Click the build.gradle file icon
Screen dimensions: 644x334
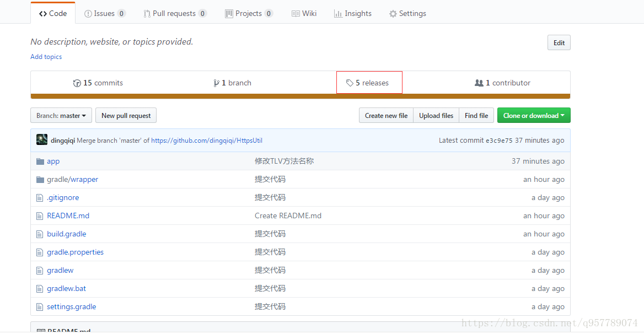(x=40, y=234)
